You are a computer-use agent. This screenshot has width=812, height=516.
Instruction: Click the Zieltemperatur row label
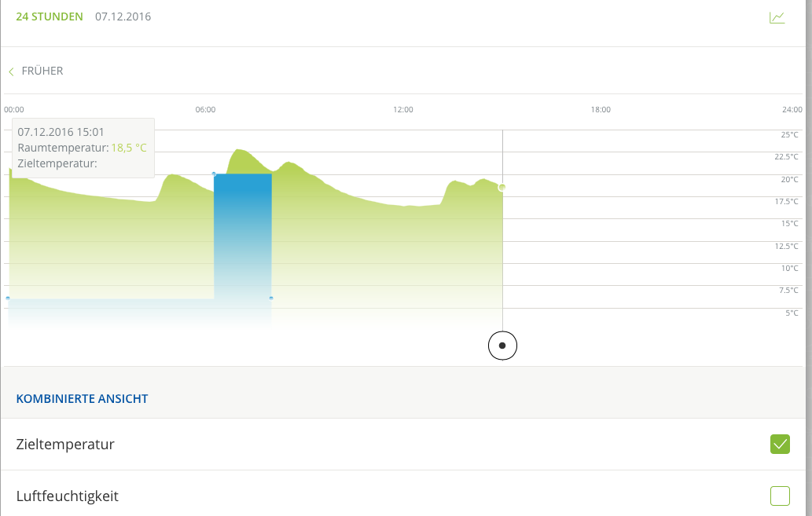click(x=65, y=444)
